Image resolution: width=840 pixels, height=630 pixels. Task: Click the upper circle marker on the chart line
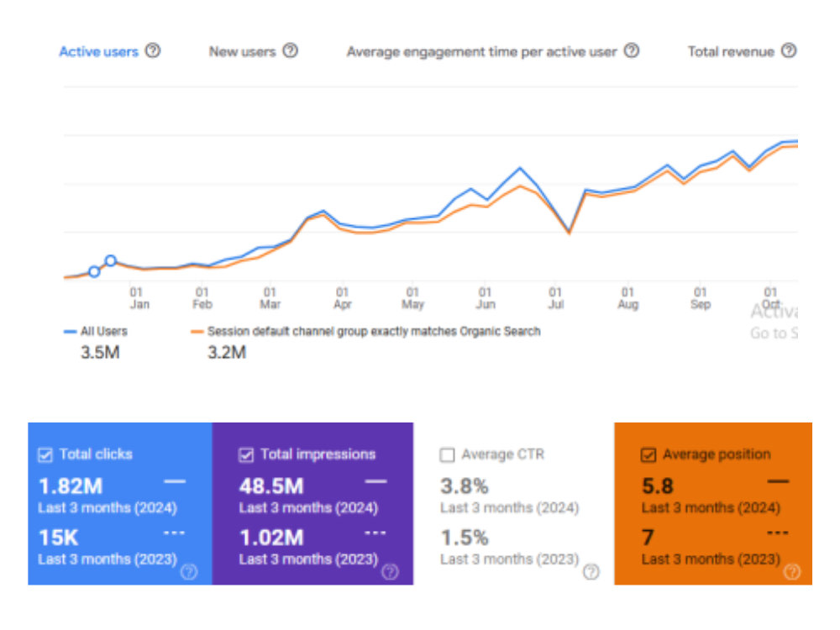pos(110,261)
